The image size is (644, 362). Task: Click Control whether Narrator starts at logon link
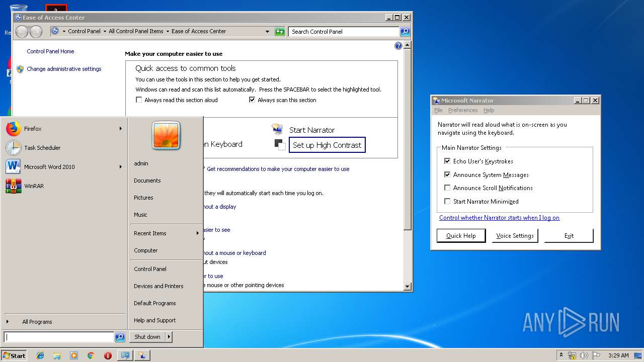click(499, 218)
